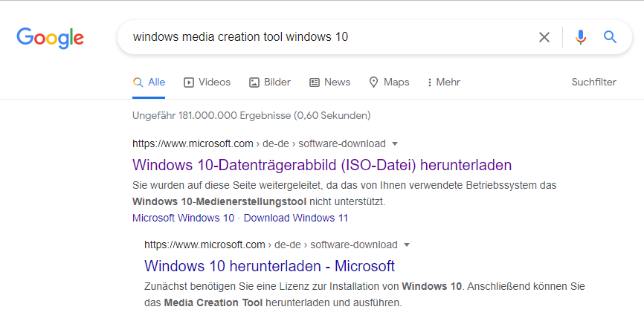Screen dimensions: 644x327
Task: Expand the first result's URL dropdown arrow
Action: (x=395, y=143)
